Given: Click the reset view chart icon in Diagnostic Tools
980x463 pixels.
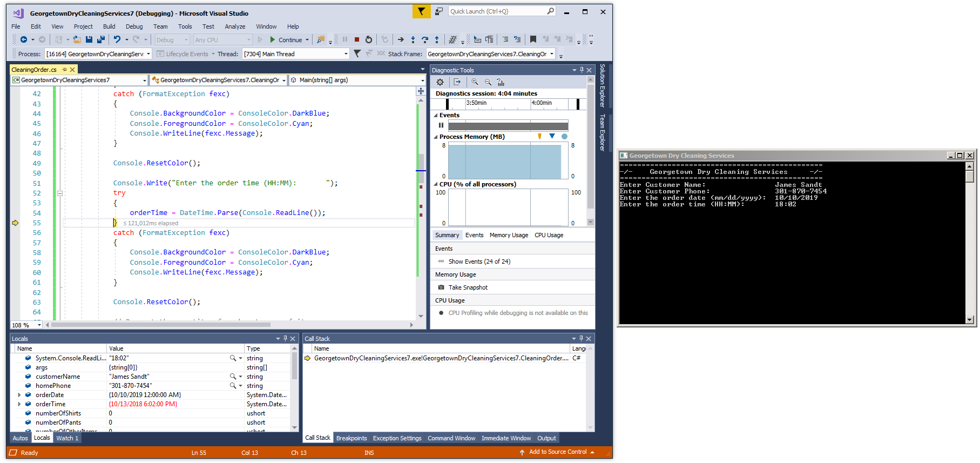Looking at the screenshot, I should click(501, 82).
